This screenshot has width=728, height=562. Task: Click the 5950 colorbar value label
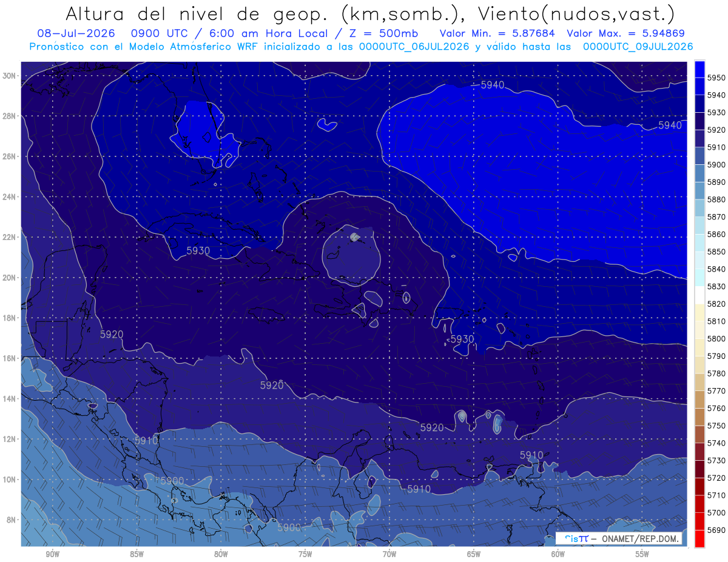click(716, 78)
